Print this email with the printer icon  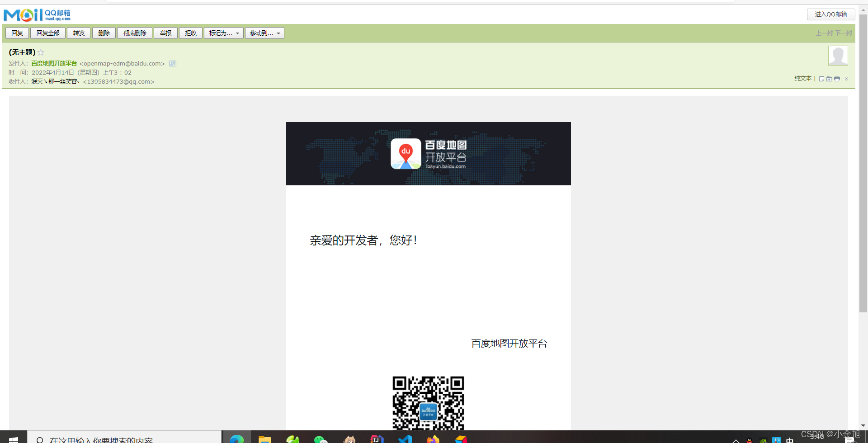click(x=837, y=79)
